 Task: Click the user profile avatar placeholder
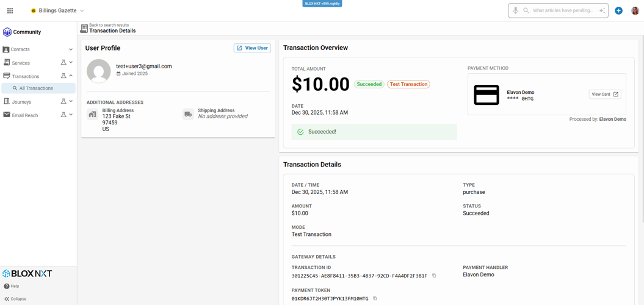98,71
